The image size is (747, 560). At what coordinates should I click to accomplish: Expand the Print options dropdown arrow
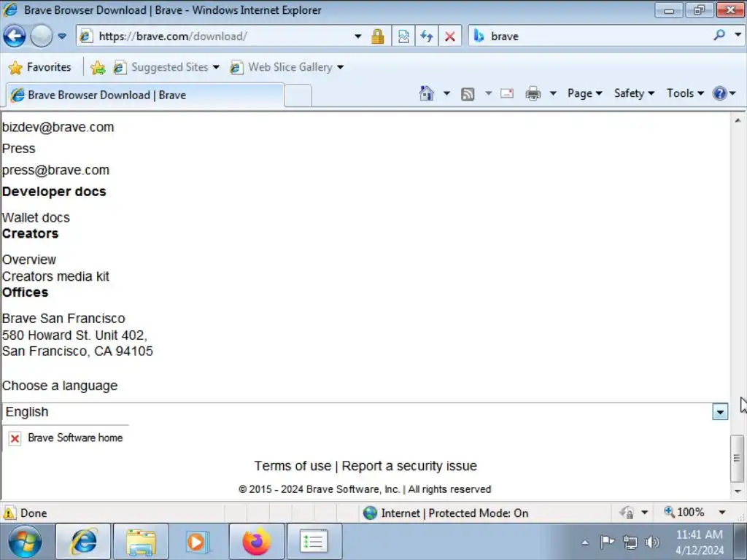click(x=553, y=93)
